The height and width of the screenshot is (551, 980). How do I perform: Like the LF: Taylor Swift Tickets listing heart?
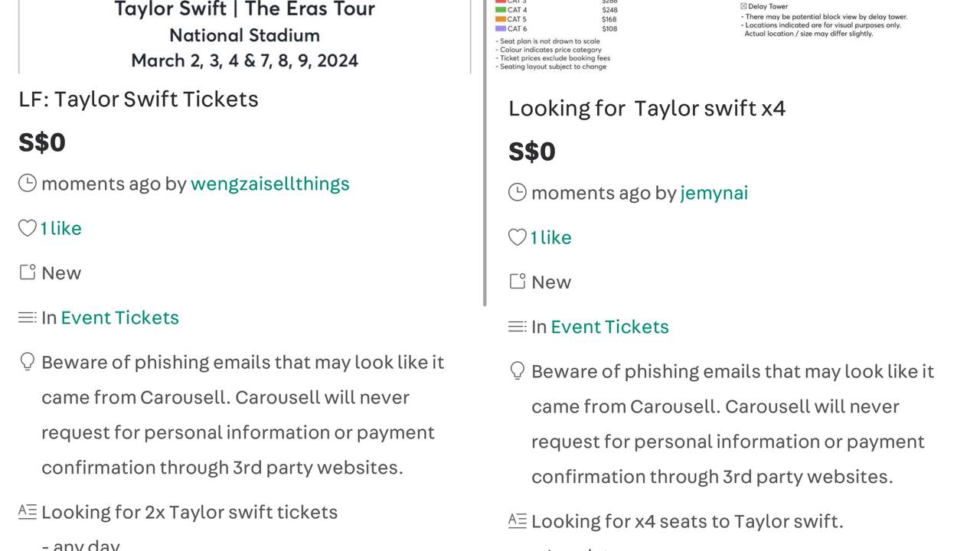coord(28,228)
